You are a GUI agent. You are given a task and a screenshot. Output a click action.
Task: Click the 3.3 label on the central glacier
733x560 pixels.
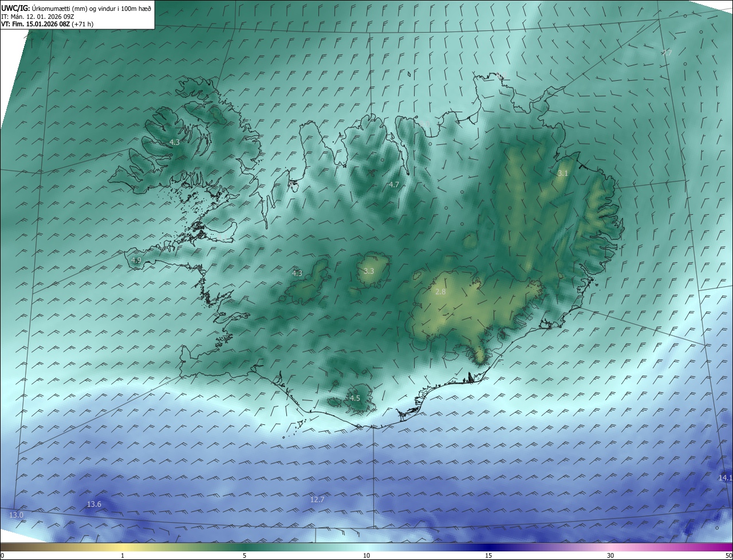[x=369, y=271]
